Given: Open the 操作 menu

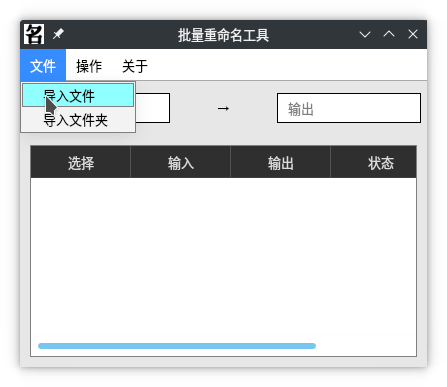Looking at the screenshot, I should pos(89,66).
